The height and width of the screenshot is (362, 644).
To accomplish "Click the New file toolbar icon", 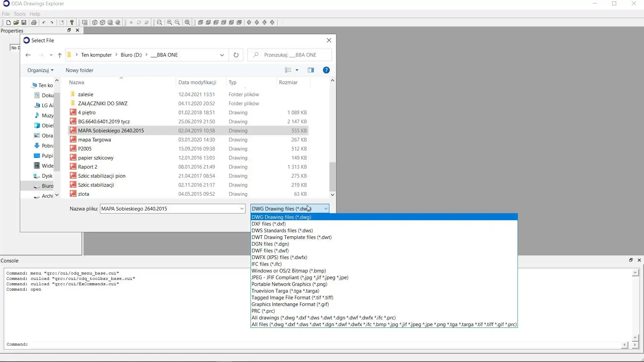I will tap(8, 22).
